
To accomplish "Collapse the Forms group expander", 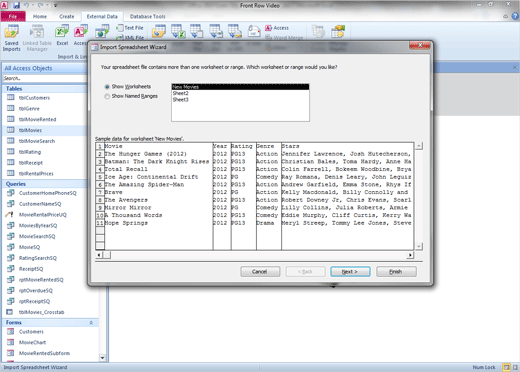I will tap(91, 323).
